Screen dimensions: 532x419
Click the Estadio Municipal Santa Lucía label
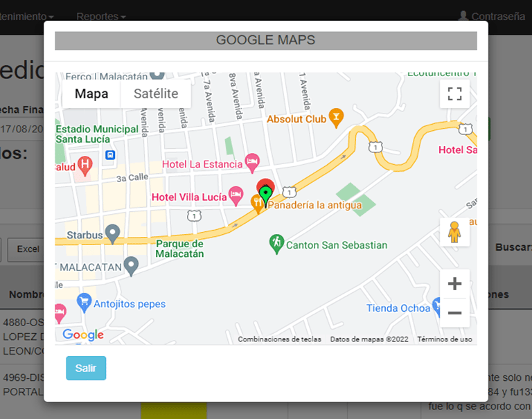click(97, 134)
